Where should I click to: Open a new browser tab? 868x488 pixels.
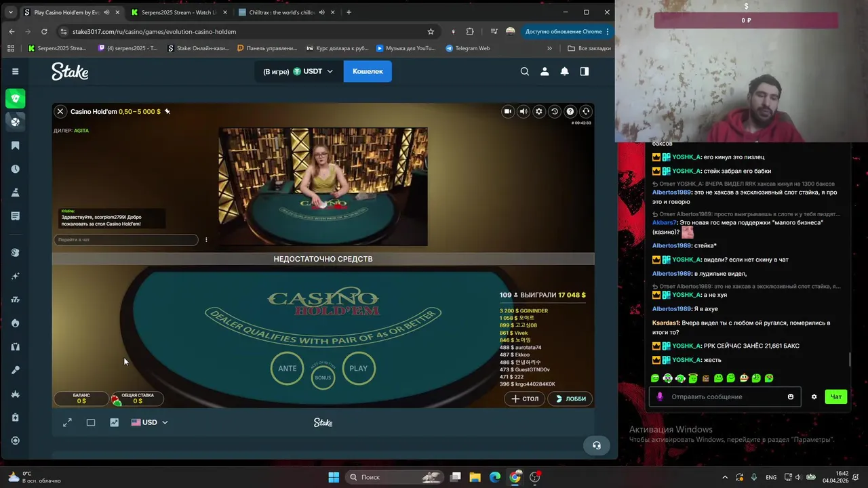coord(349,12)
